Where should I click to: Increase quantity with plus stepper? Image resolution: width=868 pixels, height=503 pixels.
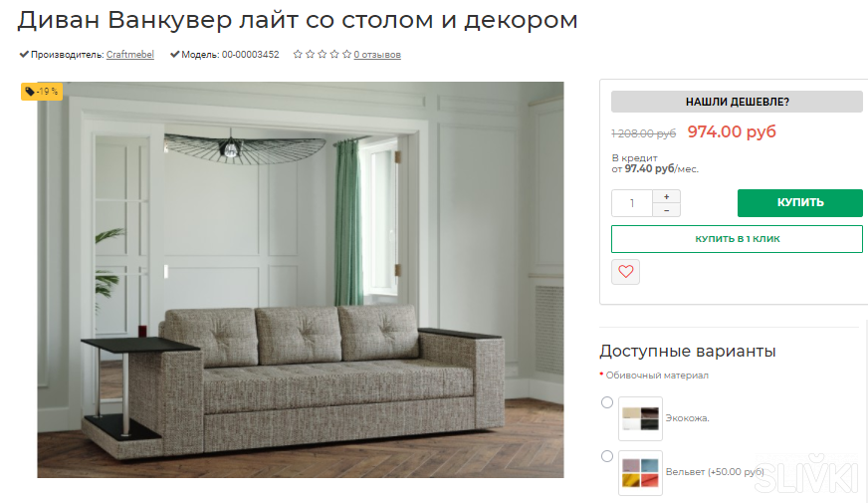[667, 196]
